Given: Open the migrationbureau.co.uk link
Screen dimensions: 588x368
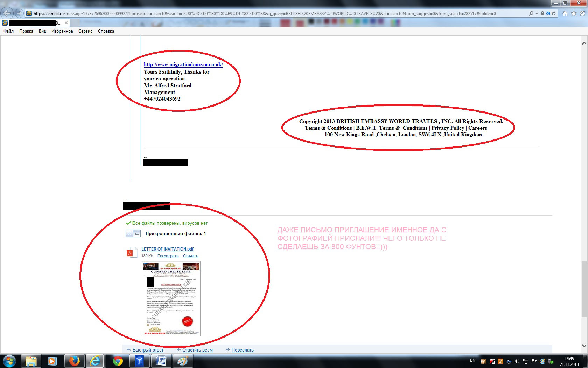Looking at the screenshot, I should pyautogui.click(x=183, y=64).
